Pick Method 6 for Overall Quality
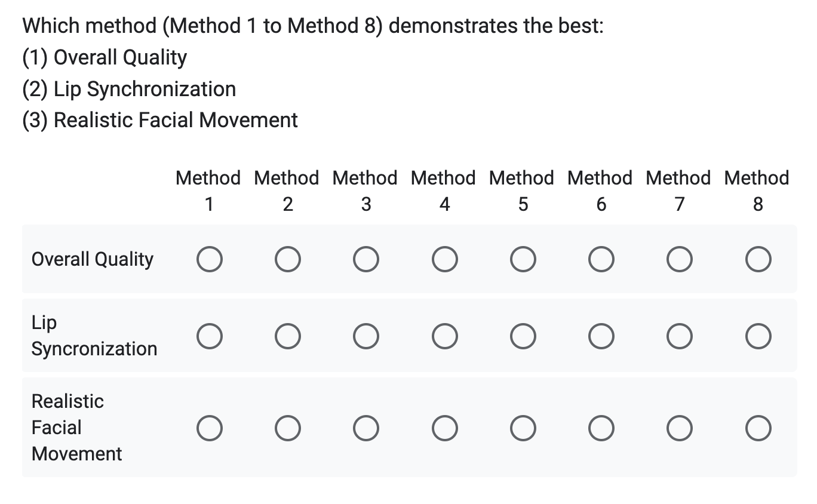 pos(601,260)
